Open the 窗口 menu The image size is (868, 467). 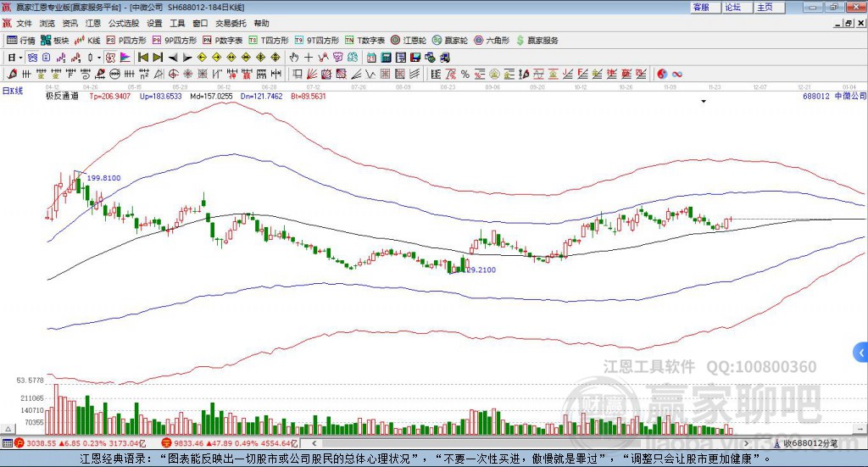[200, 23]
